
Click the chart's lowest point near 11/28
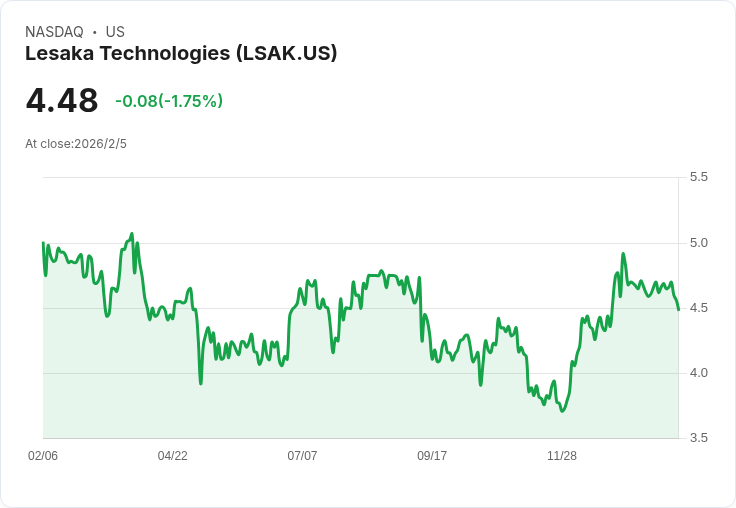point(562,411)
